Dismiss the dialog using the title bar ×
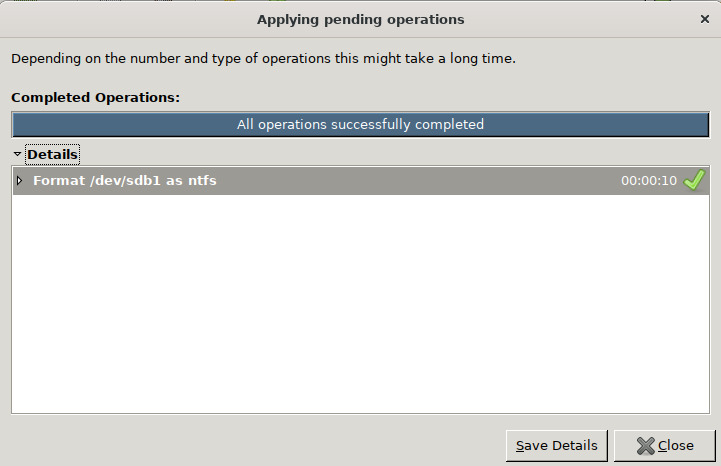Viewport: 721px width, 466px height. click(704, 19)
